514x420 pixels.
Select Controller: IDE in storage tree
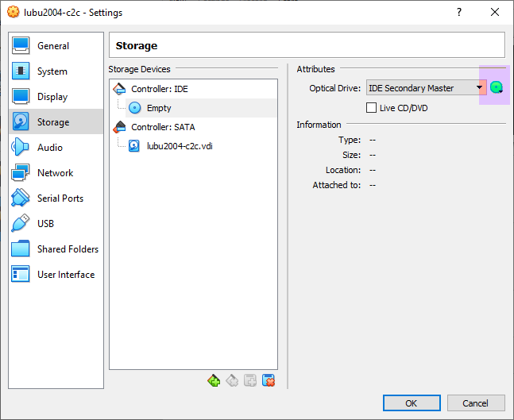pyautogui.click(x=159, y=89)
